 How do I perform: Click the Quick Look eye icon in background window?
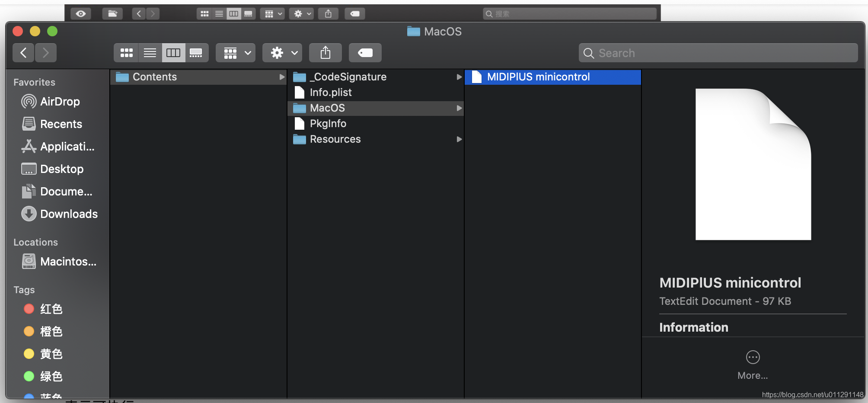[x=81, y=14]
